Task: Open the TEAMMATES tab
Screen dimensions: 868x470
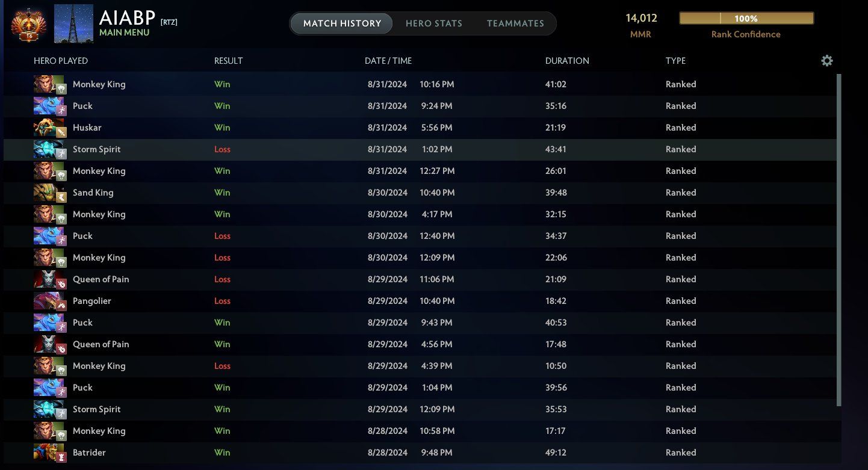Action: [x=515, y=23]
